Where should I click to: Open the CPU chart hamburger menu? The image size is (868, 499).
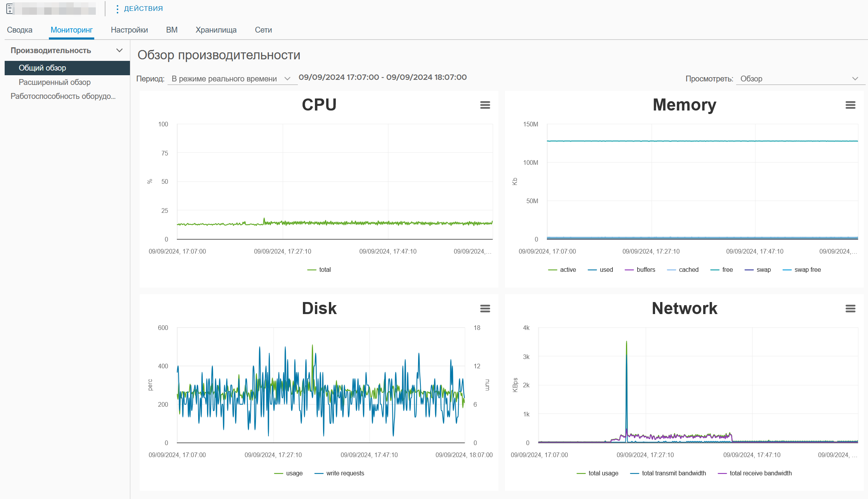(485, 105)
